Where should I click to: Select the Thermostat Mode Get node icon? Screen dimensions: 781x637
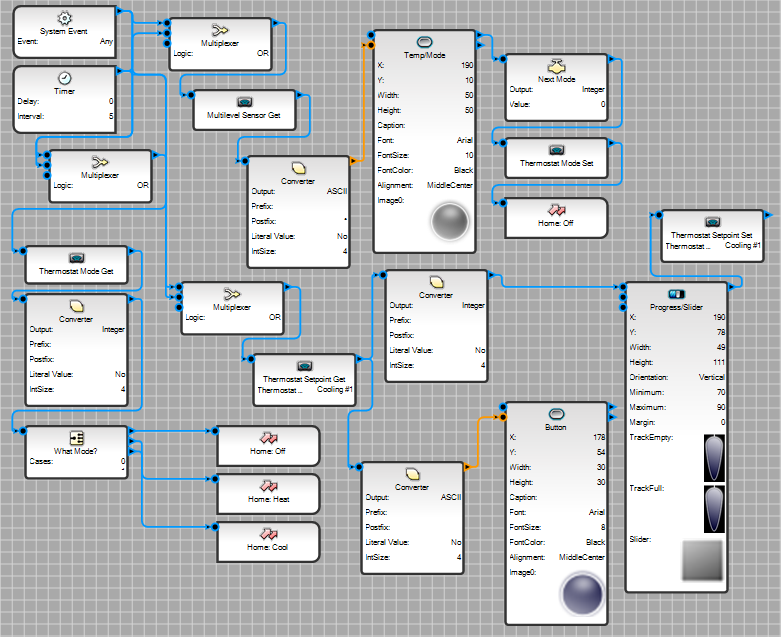[x=76, y=257]
